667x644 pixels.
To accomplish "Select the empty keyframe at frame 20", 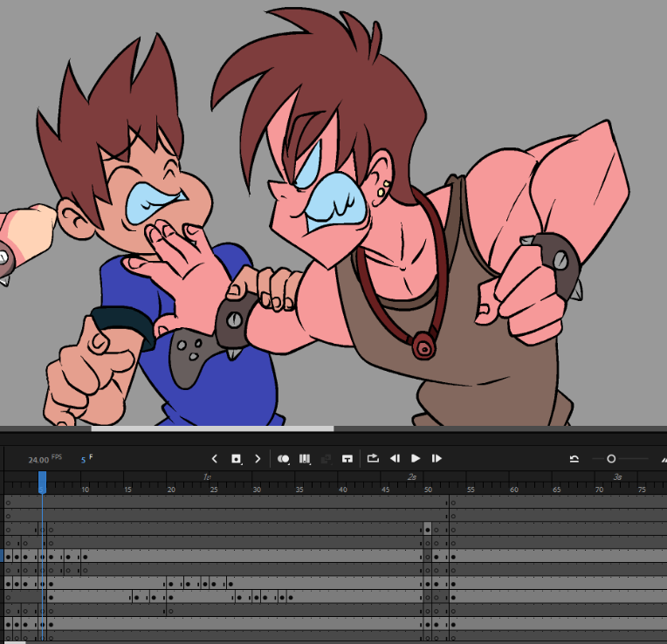I will tap(171, 611).
